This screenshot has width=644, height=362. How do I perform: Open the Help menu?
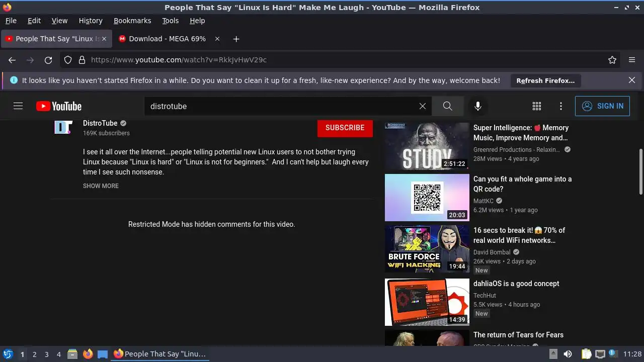coord(197,21)
